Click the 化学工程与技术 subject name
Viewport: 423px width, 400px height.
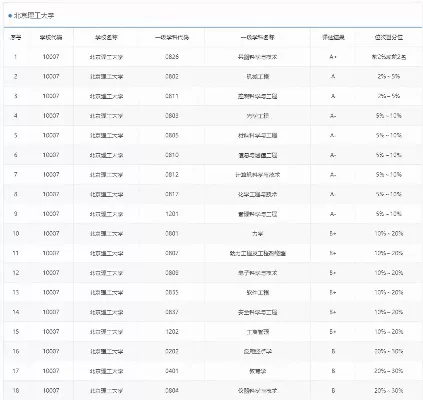click(x=257, y=194)
